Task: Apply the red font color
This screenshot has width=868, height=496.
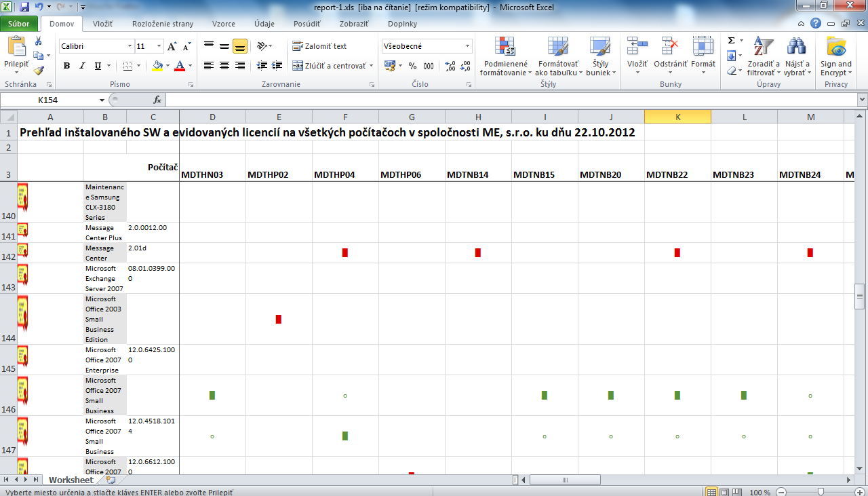Action: 180,66
